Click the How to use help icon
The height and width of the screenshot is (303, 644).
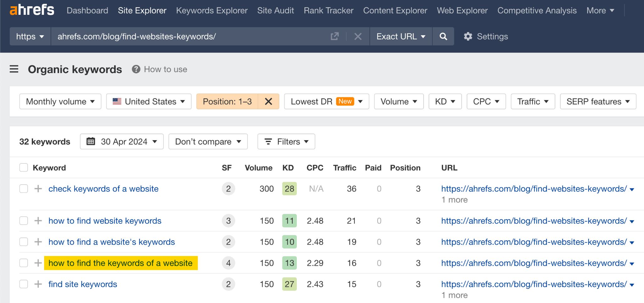[x=135, y=69]
